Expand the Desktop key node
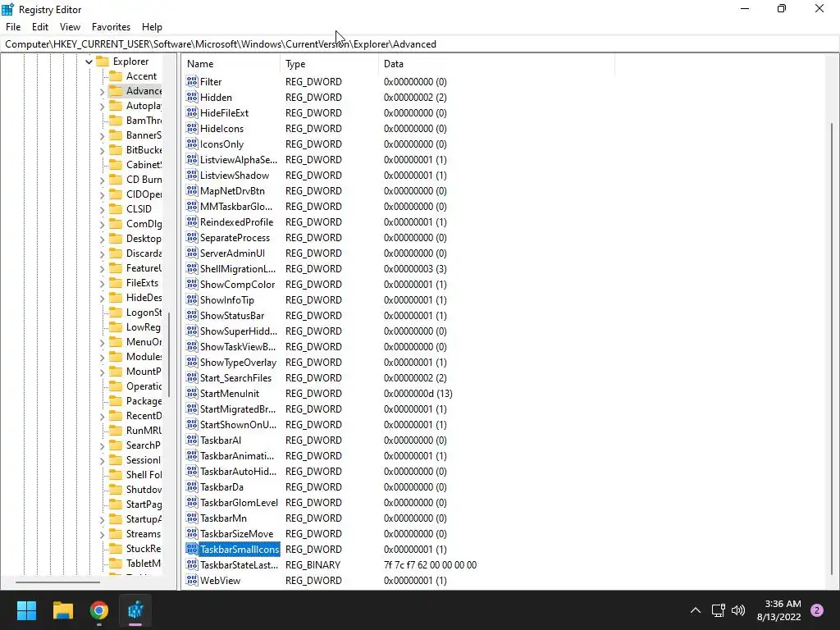 click(102, 239)
